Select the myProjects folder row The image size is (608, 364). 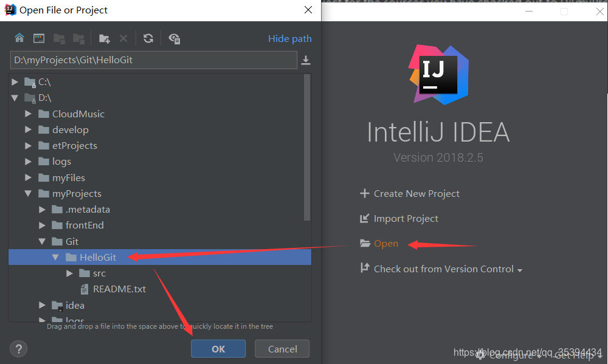point(160,193)
